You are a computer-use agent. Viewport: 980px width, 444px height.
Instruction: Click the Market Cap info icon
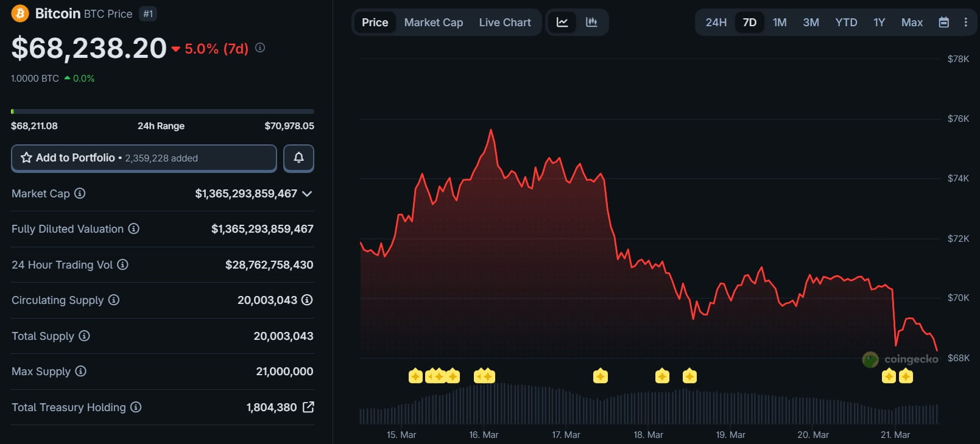80,194
